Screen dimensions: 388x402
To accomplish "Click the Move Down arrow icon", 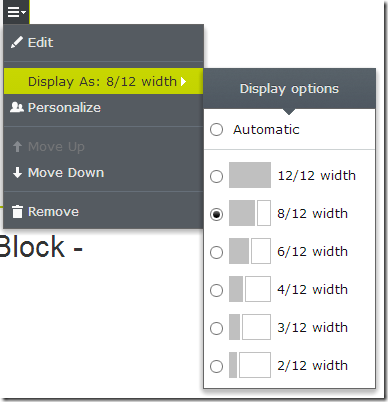I will coord(17,173).
